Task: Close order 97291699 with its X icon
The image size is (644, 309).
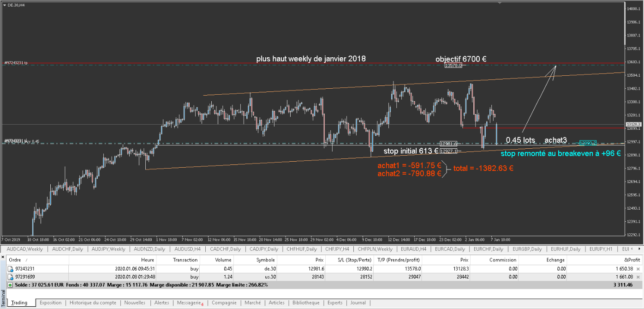Action: pyautogui.click(x=638, y=276)
